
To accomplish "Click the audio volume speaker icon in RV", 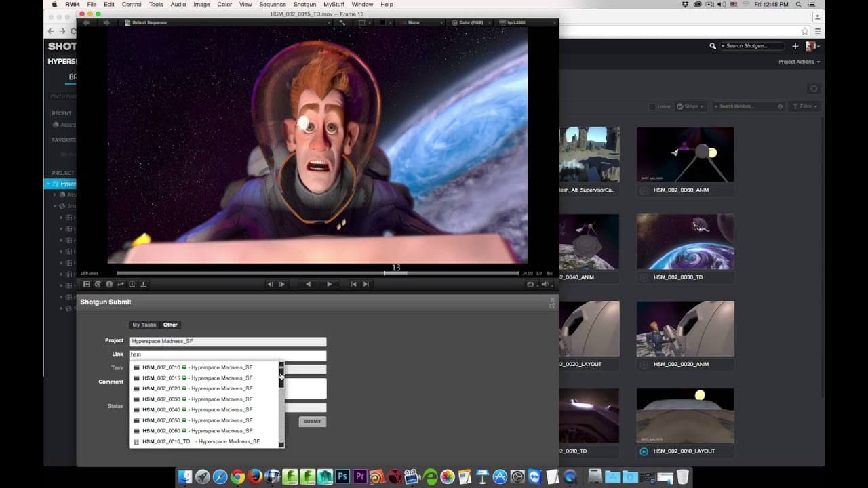I will (544, 285).
